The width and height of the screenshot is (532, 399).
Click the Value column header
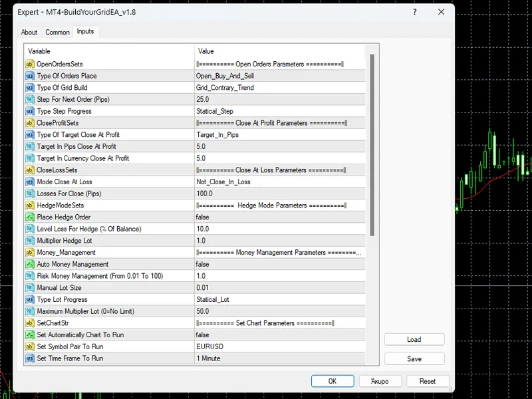pos(280,51)
